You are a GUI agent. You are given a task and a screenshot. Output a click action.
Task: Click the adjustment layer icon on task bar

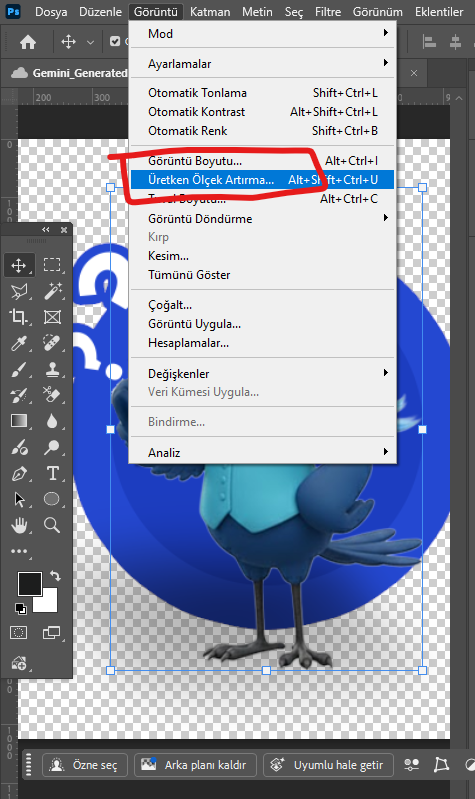[x=470, y=764]
